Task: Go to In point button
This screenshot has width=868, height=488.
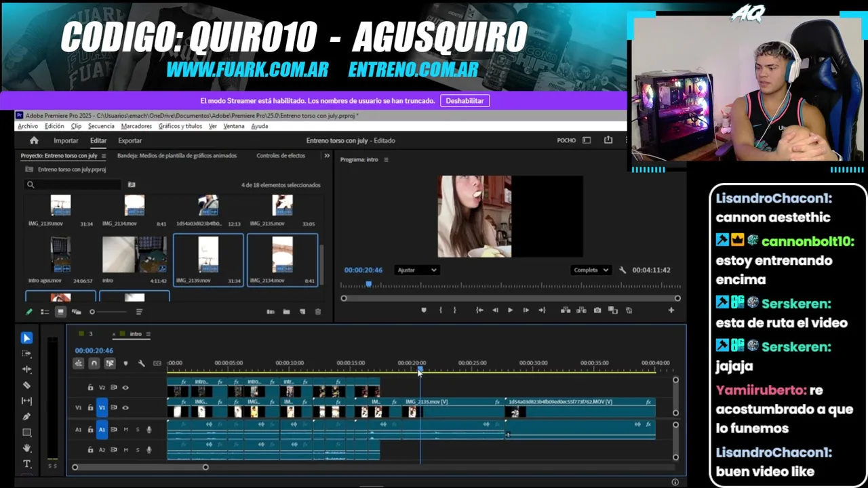Action: (479, 310)
